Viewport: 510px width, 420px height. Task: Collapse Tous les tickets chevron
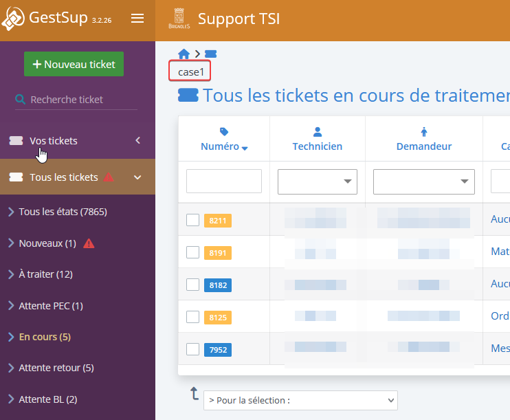click(x=137, y=177)
